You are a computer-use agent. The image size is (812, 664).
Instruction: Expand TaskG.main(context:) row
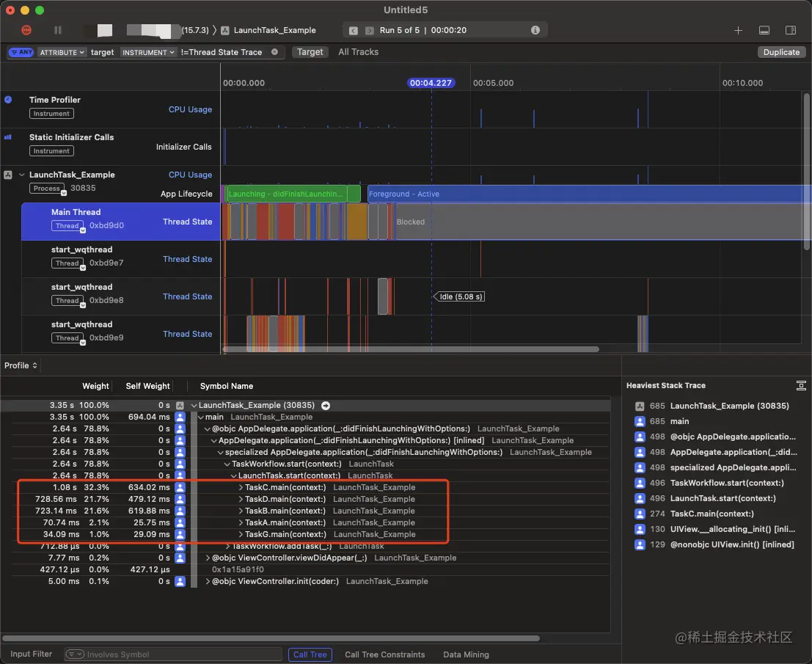[241, 535]
